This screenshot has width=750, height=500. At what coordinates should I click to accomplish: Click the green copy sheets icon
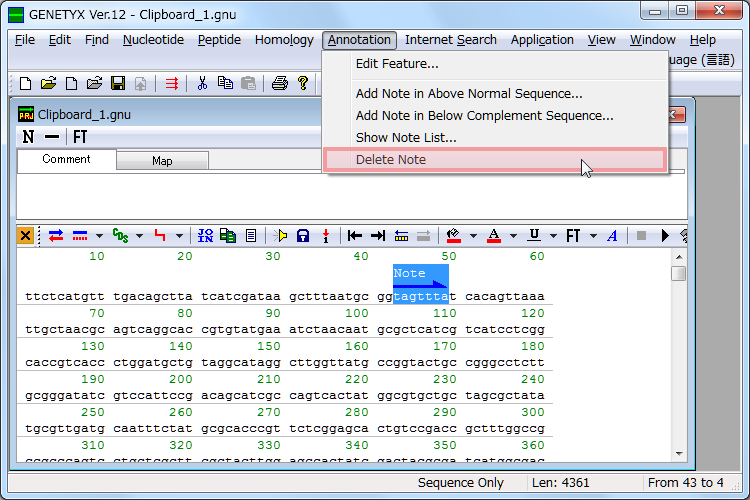(228, 235)
